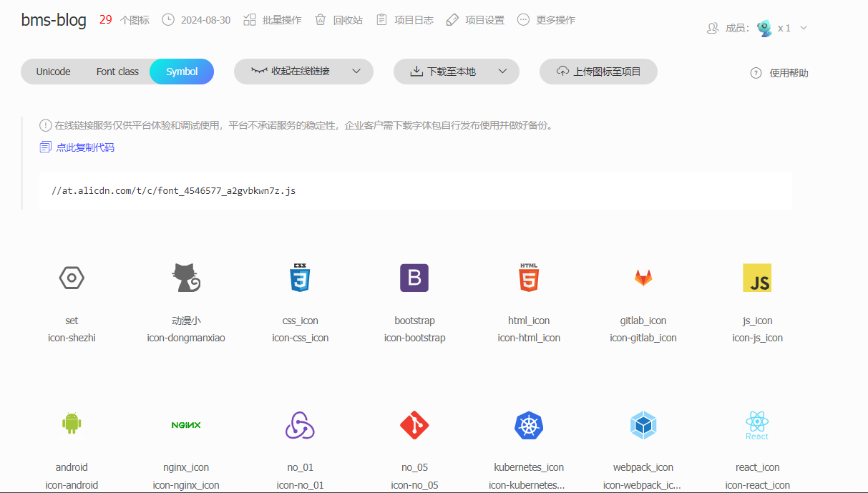Click the webpack_icon cube icon

click(x=643, y=425)
